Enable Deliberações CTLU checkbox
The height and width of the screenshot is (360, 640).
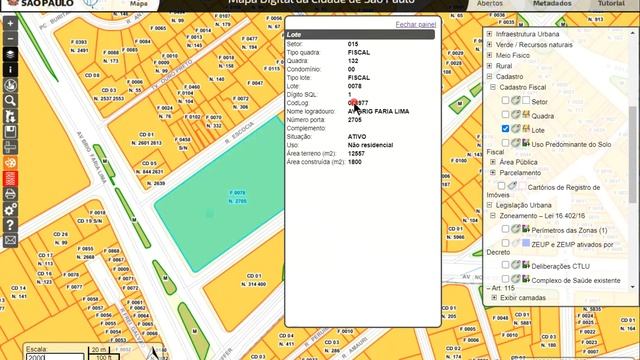coord(505,265)
